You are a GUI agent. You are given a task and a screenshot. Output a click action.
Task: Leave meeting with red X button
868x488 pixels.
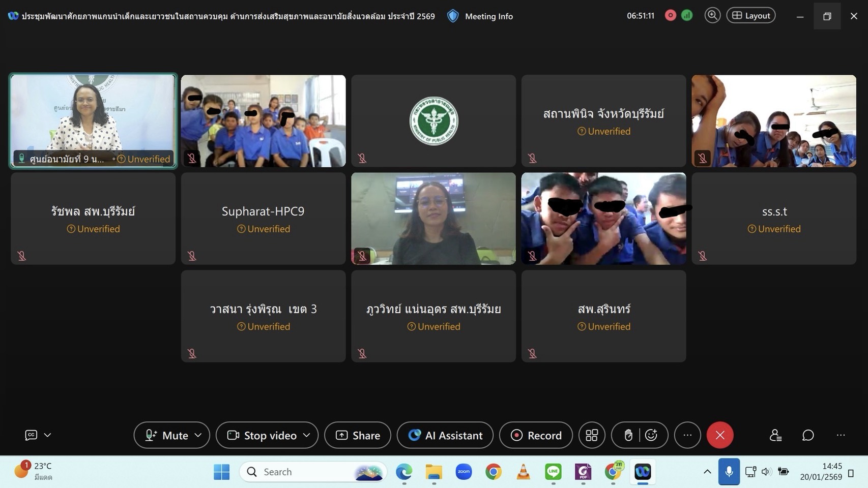click(x=720, y=435)
